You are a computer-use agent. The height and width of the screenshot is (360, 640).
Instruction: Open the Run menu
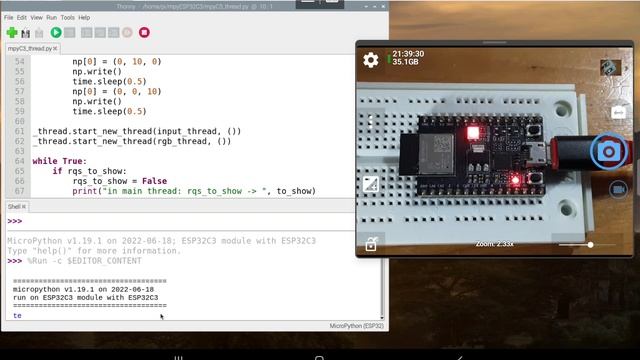coord(51,18)
